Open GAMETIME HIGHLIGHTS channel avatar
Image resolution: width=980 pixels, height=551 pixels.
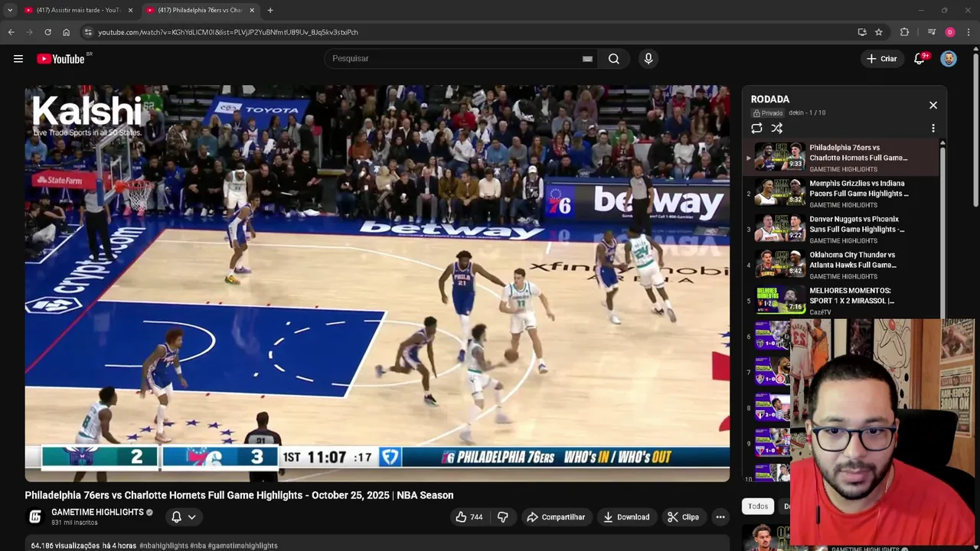[35, 517]
